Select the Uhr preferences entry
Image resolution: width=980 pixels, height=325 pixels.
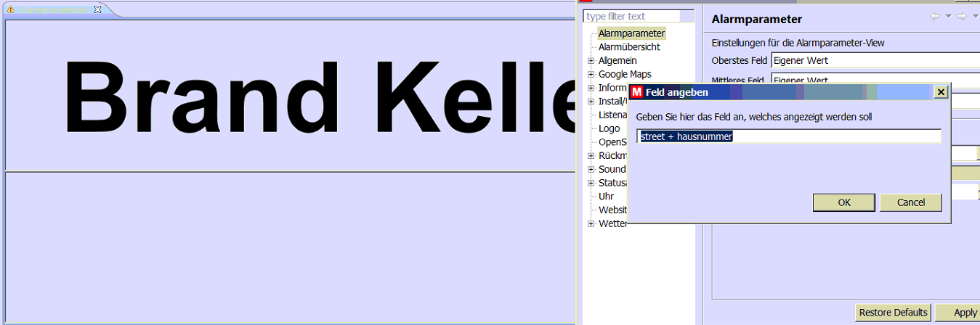click(606, 196)
